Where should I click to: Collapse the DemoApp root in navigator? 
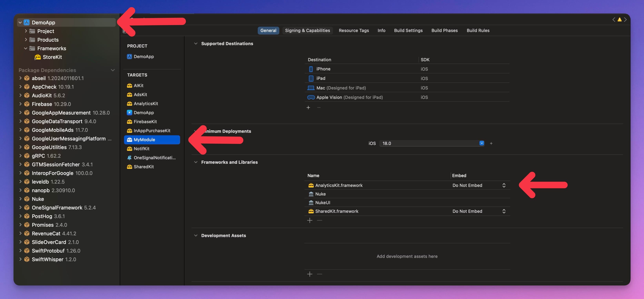20,23
